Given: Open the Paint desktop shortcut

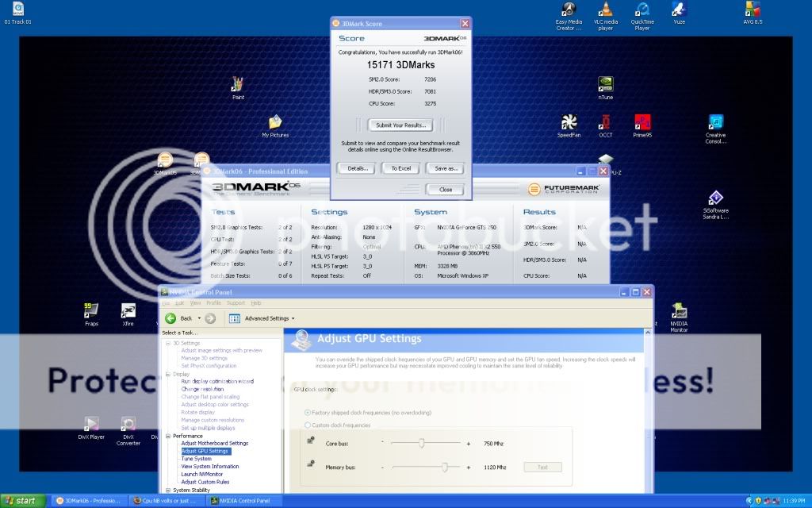Looking at the screenshot, I should click(238, 88).
